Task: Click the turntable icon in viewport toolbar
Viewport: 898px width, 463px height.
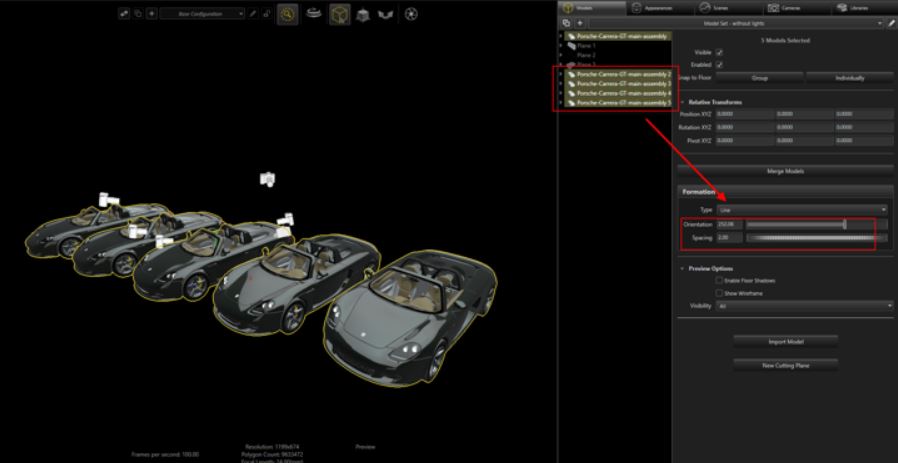Action: pos(313,15)
